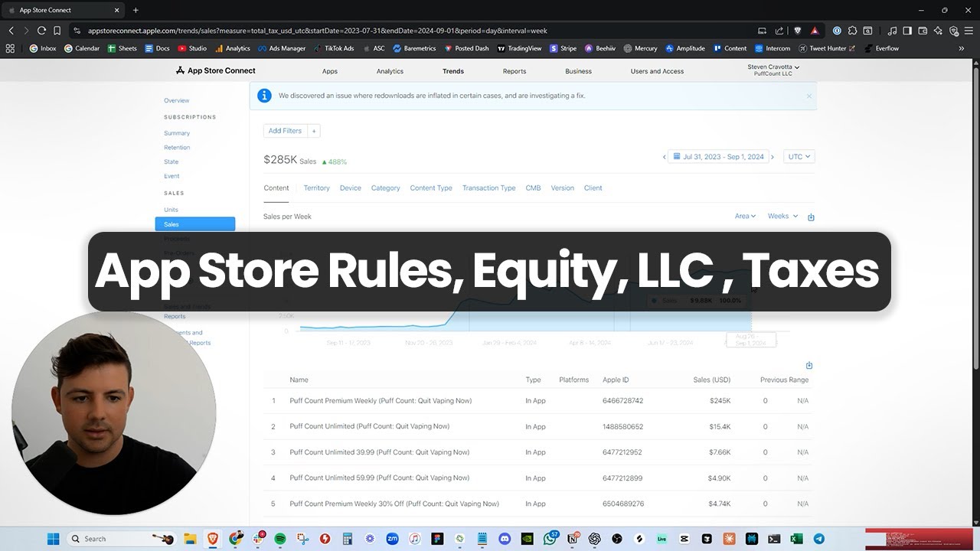Image resolution: width=980 pixels, height=551 pixels.
Task: Click the Add Filters button
Action: point(285,131)
